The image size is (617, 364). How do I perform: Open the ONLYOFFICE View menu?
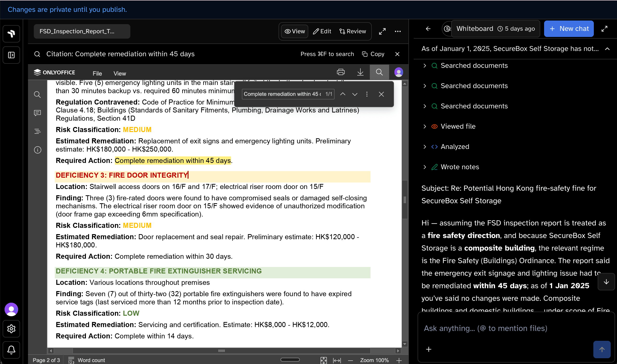[x=119, y=73]
